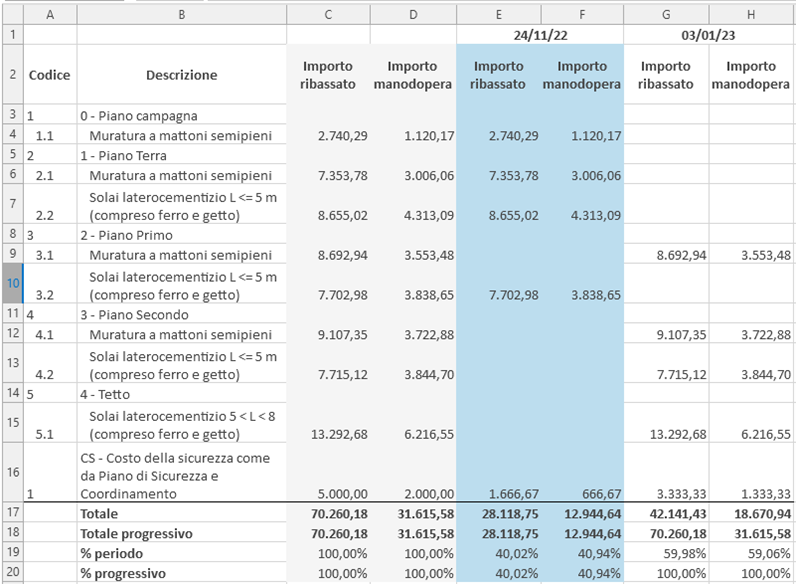Image resolution: width=796 pixels, height=584 pixels.
Task: Select cell '3 - Piano Secondo'
Action: [182, 314]
